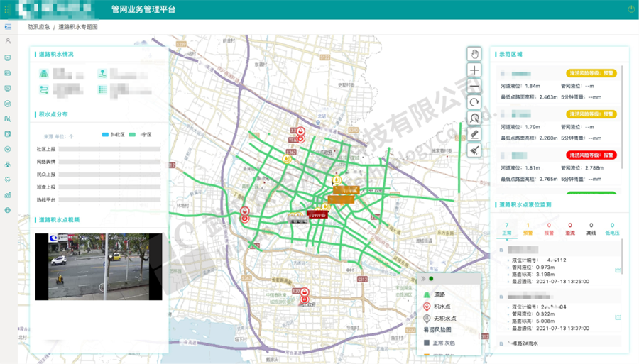This screenshot has height=364, width=639.
Task: Collapse the map legend with double chevron
Action: (x=423, y=278)
